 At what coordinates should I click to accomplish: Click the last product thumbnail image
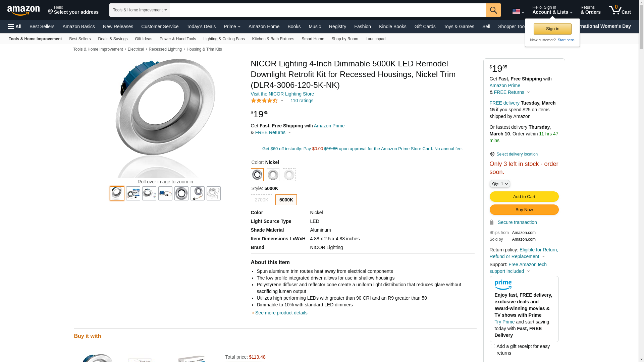coord(213,193)
